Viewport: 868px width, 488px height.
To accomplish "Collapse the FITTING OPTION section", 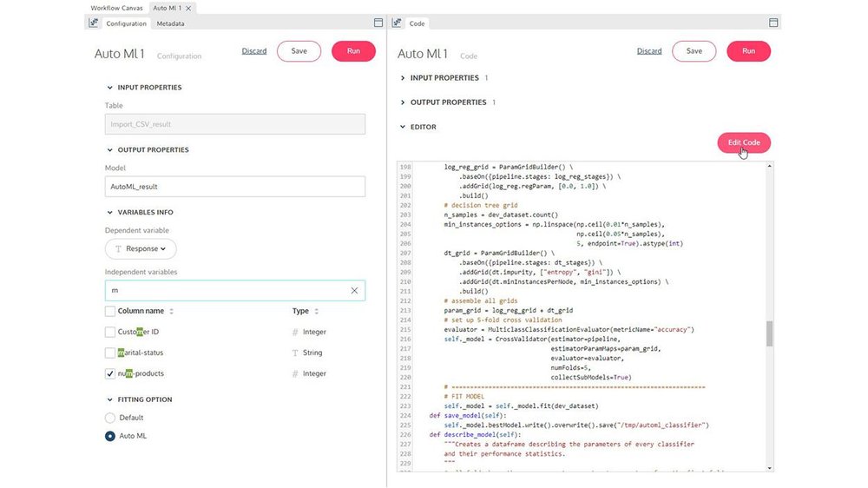I will tap(109, 399).
